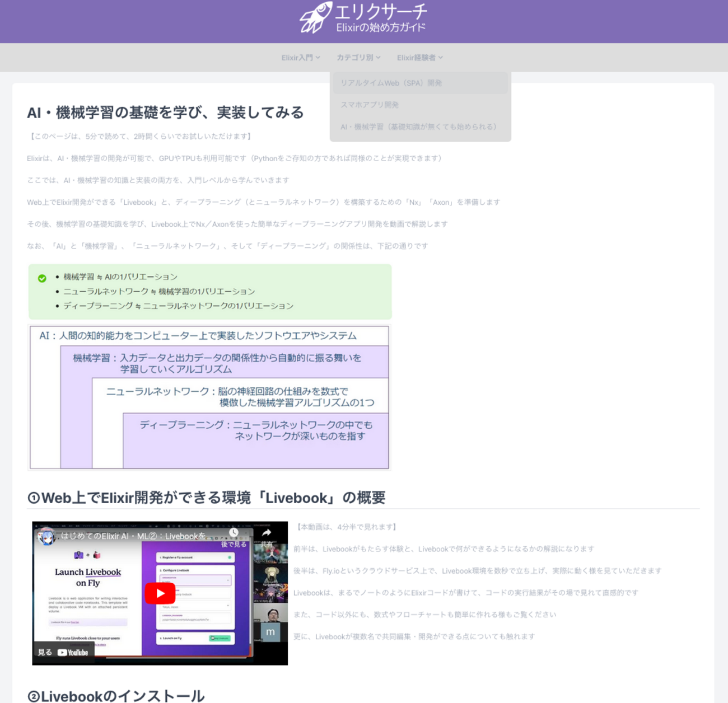Select リアルタイムWeb（SPA）開発 from the submenu

pos(421,83)
